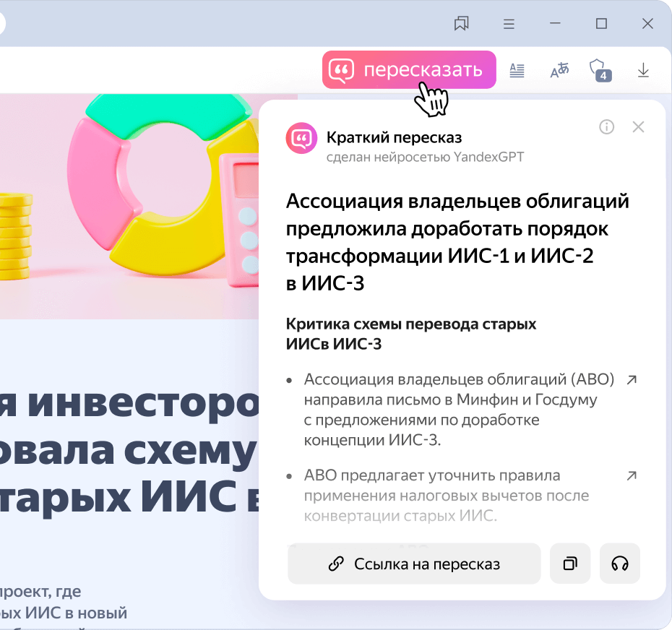
Task: Open reader mode icon in address bar
Action: click(517, 70)
